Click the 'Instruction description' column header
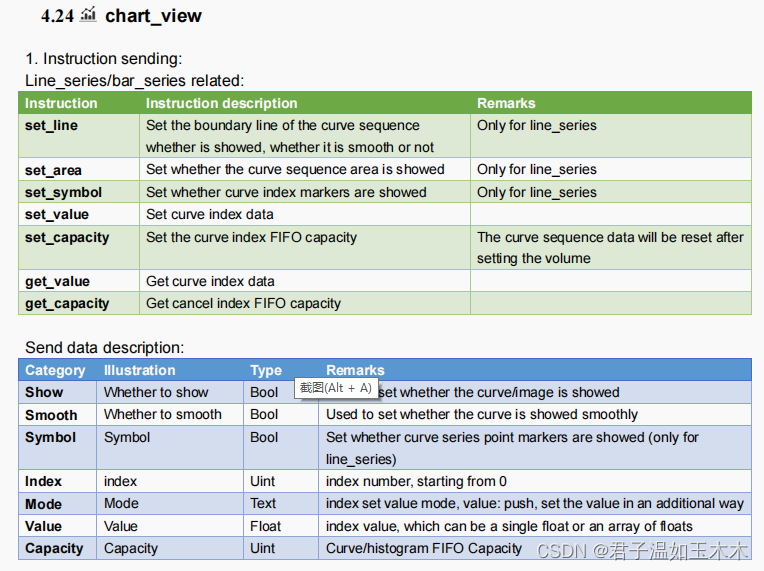This screenshot has width=764, height=571. coord(221,103)
